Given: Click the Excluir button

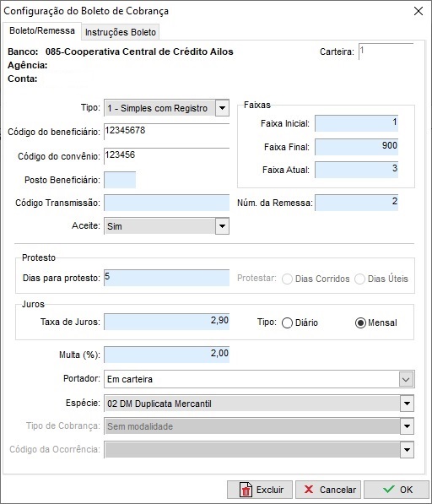Looking at the screenshot, I should [260, 490].
